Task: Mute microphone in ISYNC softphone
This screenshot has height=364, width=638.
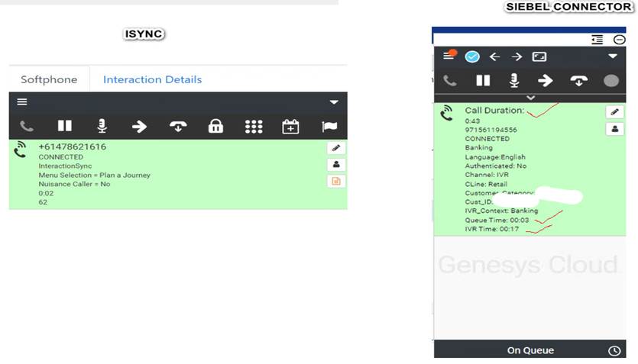Action: point(102,126)
